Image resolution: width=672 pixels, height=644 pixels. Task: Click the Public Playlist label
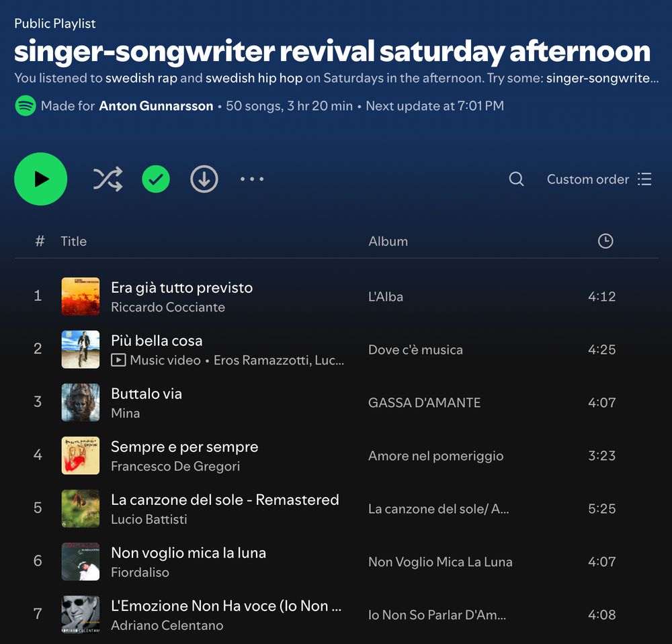pyautogui.click(x=55, y=24)
